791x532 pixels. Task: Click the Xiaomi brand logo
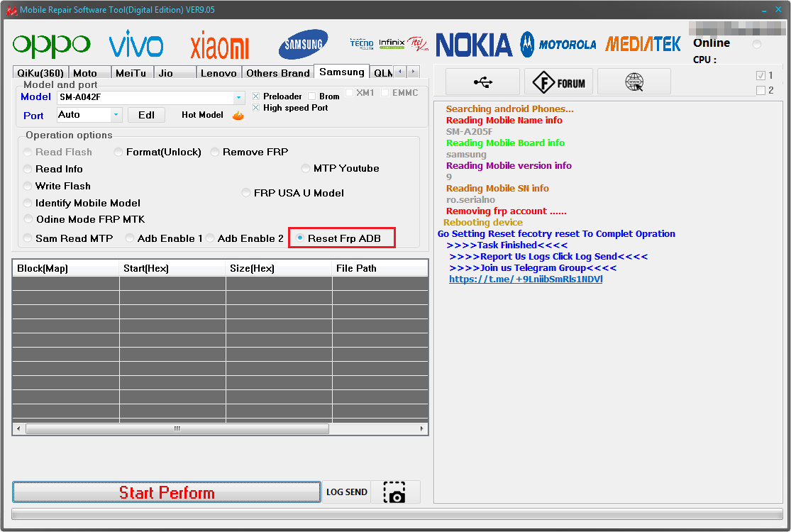219,46
